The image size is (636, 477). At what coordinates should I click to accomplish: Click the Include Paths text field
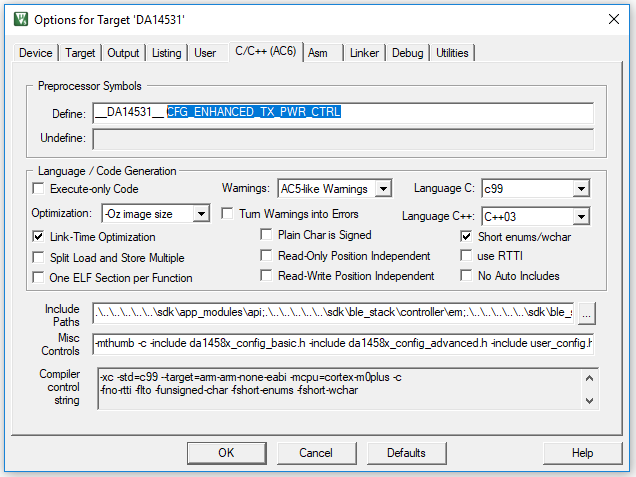point(333,313)
